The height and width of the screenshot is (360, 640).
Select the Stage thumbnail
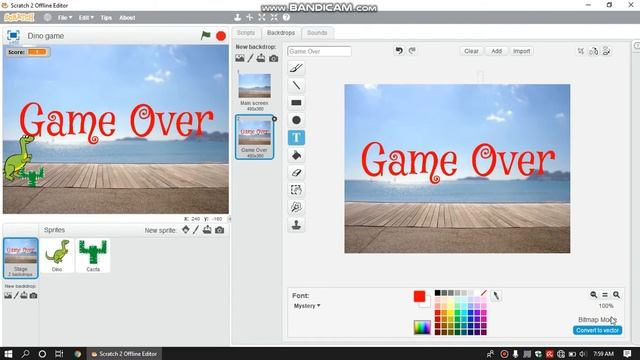(x=20, y=258)
